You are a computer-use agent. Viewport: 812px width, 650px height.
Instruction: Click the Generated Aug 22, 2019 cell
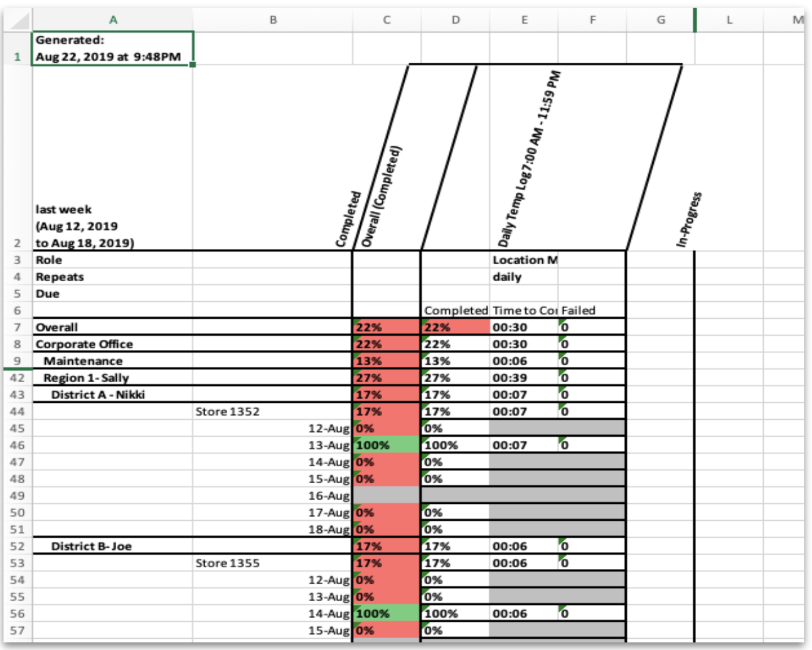pos(113,48)
